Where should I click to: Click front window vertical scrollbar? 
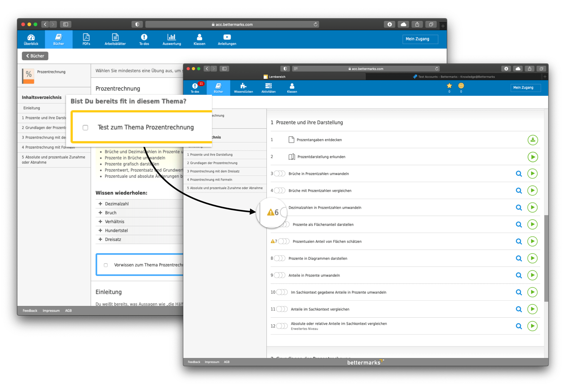[x=546, y=258]
